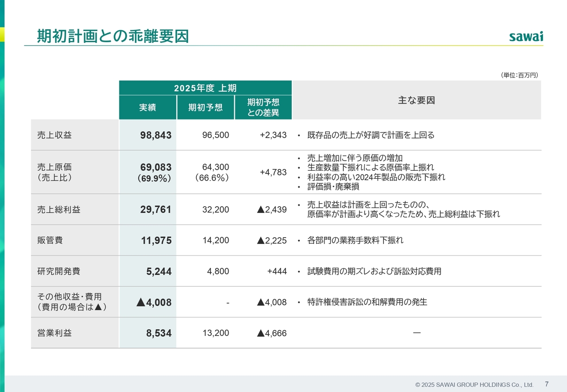Click the actual value 98,843
The image size is (567, 392).
pos(155,135)
